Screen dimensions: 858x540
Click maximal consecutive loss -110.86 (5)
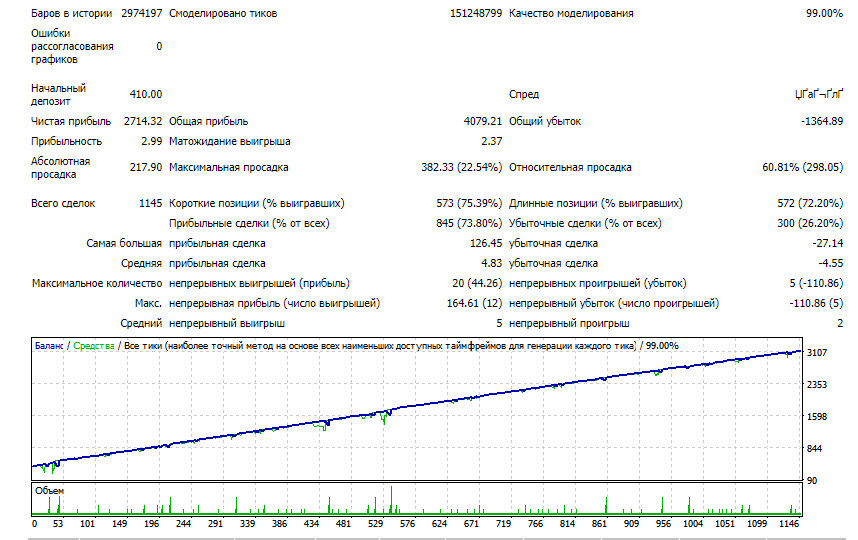[816, 303]
